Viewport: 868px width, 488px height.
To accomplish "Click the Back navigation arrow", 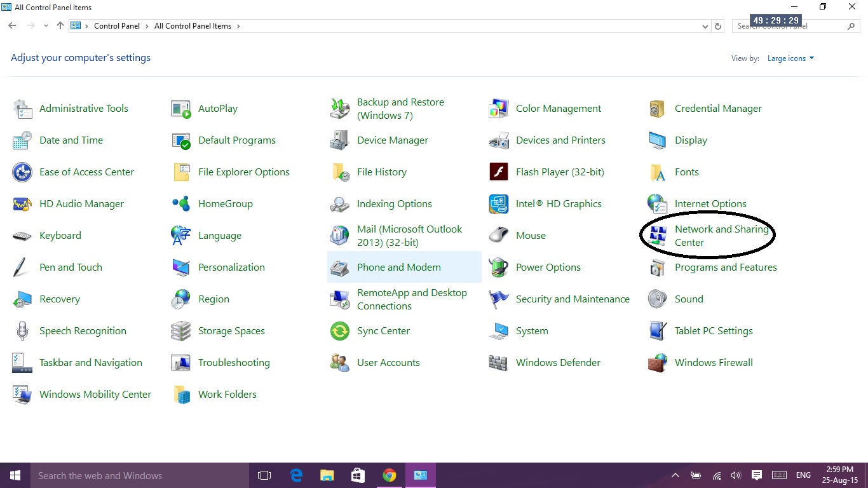I will (12, 26).
